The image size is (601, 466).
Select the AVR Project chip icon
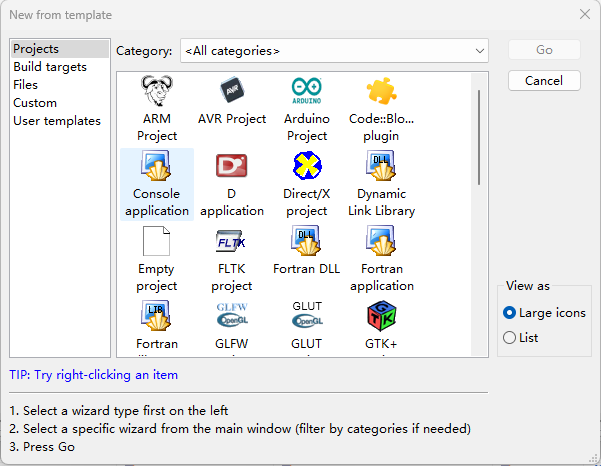(232, 90)
